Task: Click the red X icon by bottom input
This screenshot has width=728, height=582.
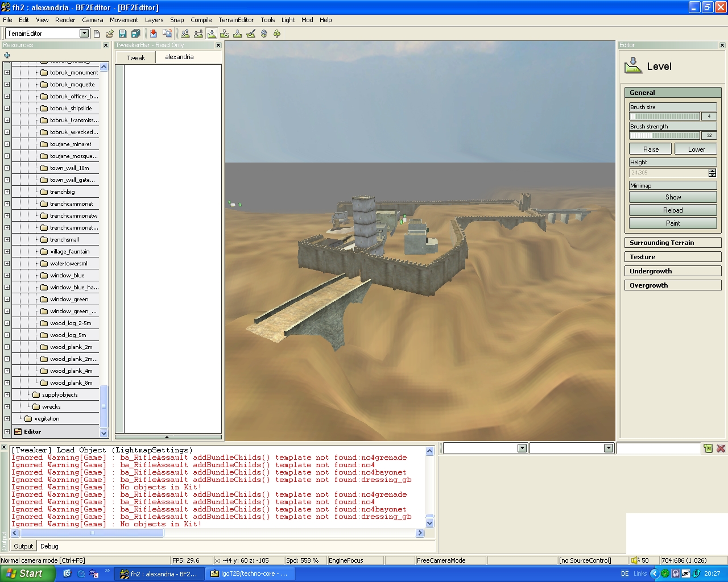Action: [x=721, y=448]
